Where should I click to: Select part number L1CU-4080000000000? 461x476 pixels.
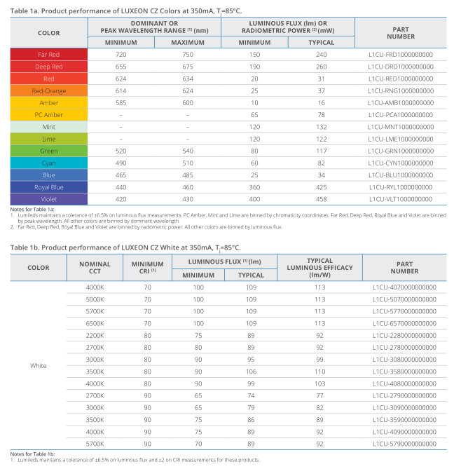coord(404,383)
